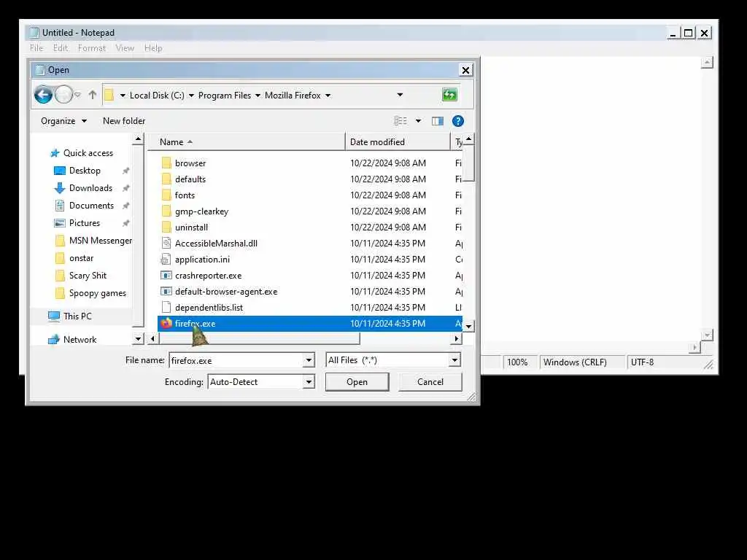Screen dimensions: 747x560
Task: Open Help via blue question mark
Action: coord(458,121)
